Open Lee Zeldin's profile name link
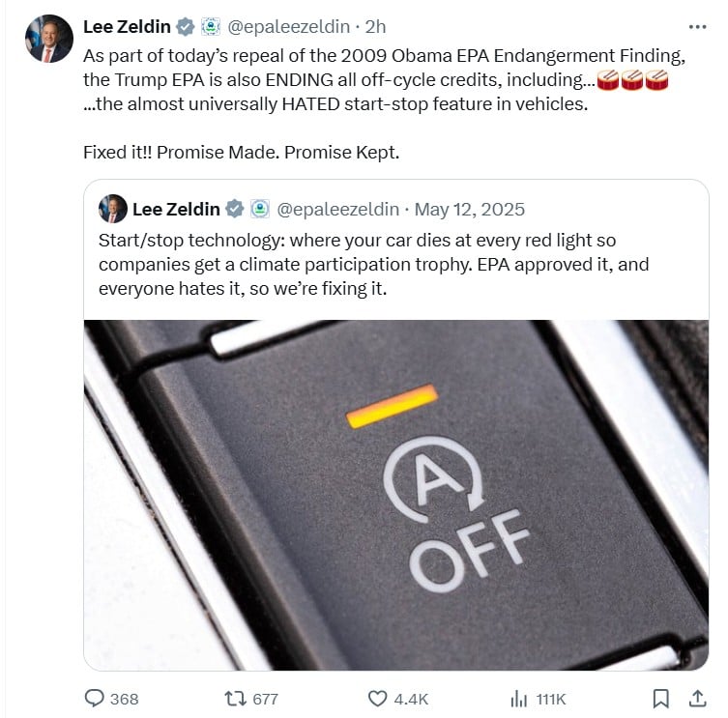The height and width of the screenshot is (718, 728). coord(127,26)
